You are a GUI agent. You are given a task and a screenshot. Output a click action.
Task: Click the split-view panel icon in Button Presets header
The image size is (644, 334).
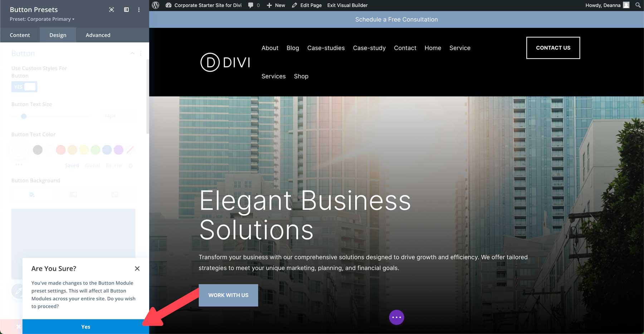coord(126,10)
